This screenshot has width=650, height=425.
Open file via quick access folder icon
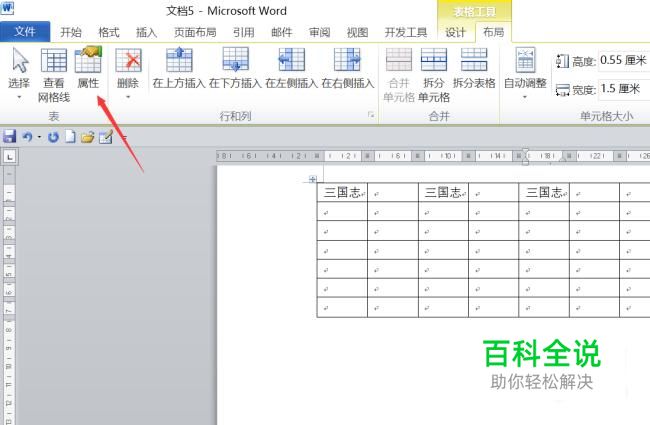[87, 136]
